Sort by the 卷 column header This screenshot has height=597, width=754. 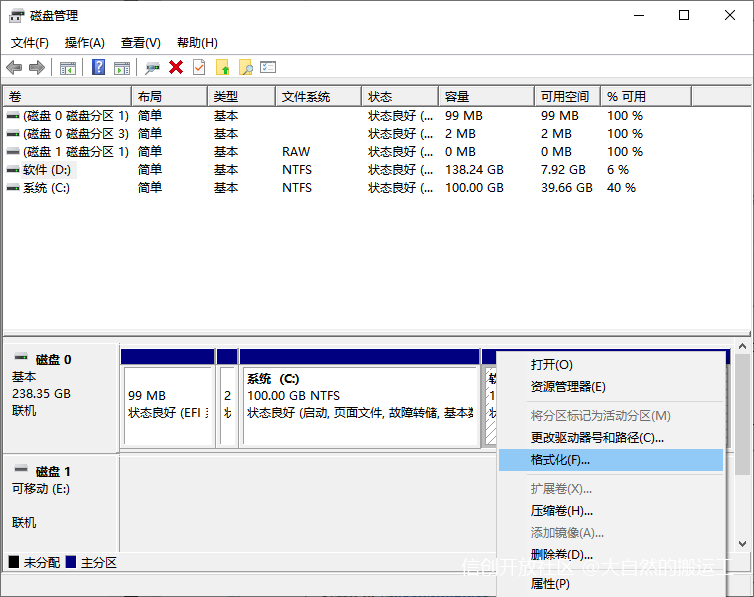click(x=67, y=97)
